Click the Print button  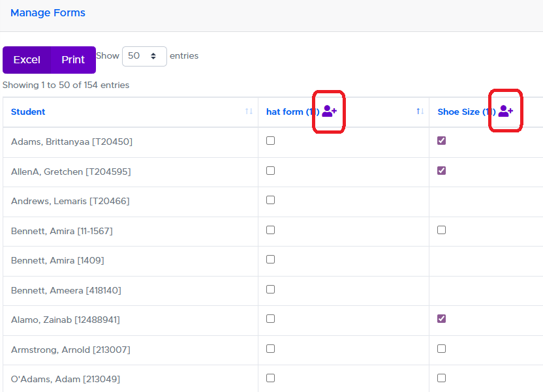coord(73,60)
